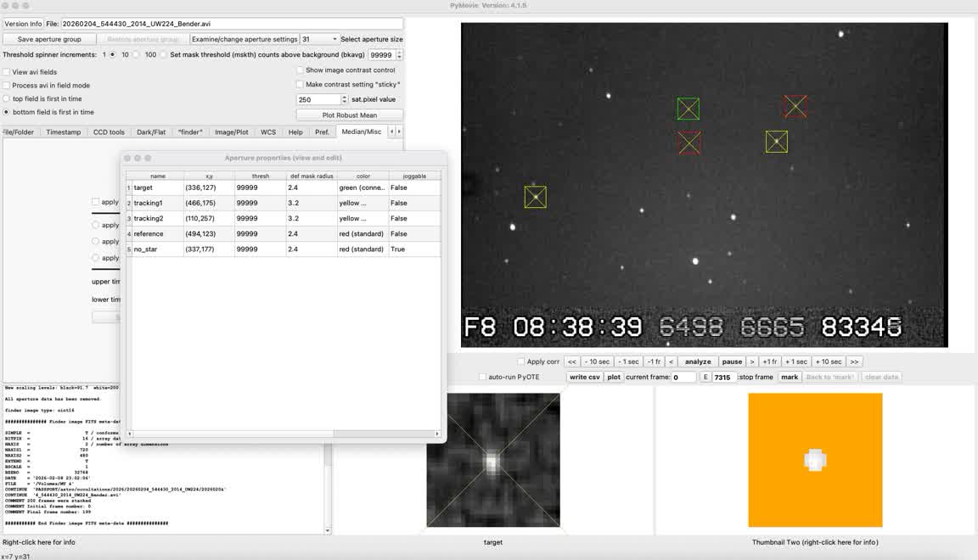The width and height of the screenshot is (978, 560).
Task: Click the red no_star aperture marker
Action: pyautogui.click(x=689, y=143)
